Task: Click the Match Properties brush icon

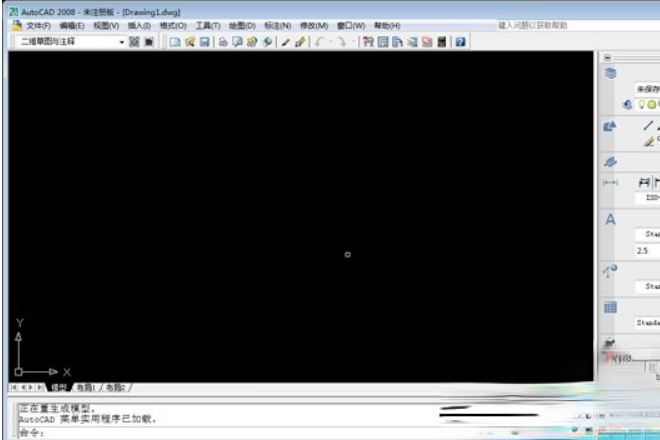Action: coord(286,42)
